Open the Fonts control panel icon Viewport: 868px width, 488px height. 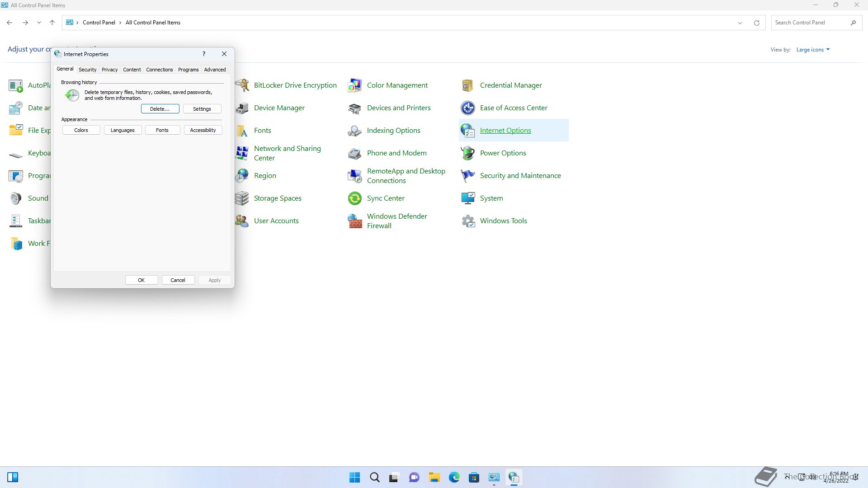(x=242, y=130)
